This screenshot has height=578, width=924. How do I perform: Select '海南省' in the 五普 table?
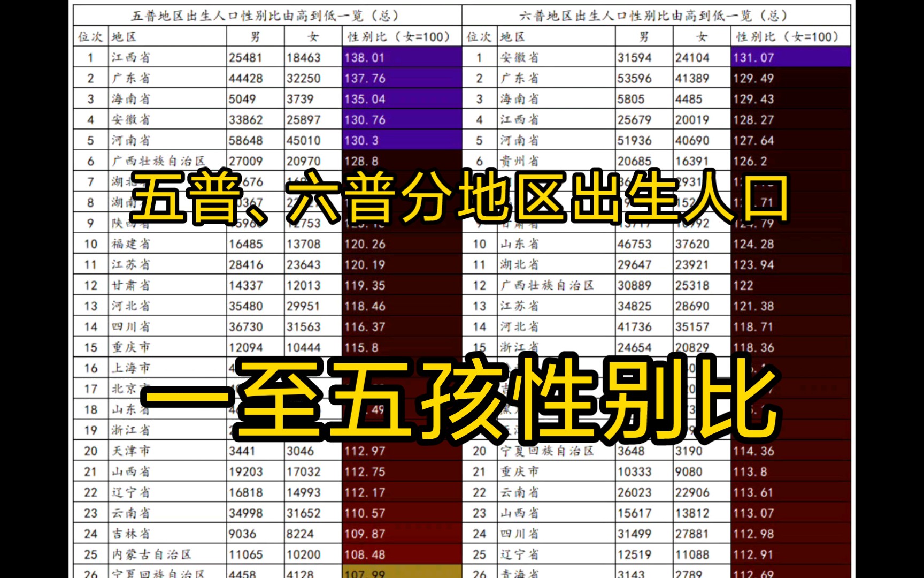pos(131,99)
